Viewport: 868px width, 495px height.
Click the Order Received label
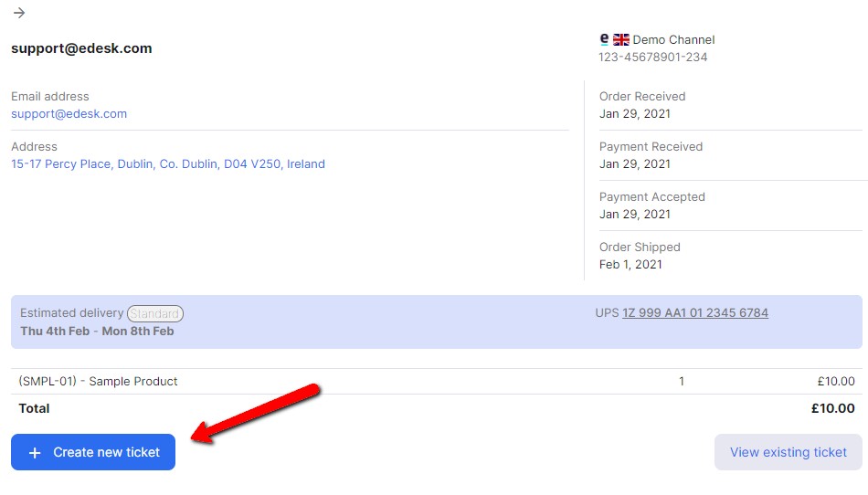[642, 96]
